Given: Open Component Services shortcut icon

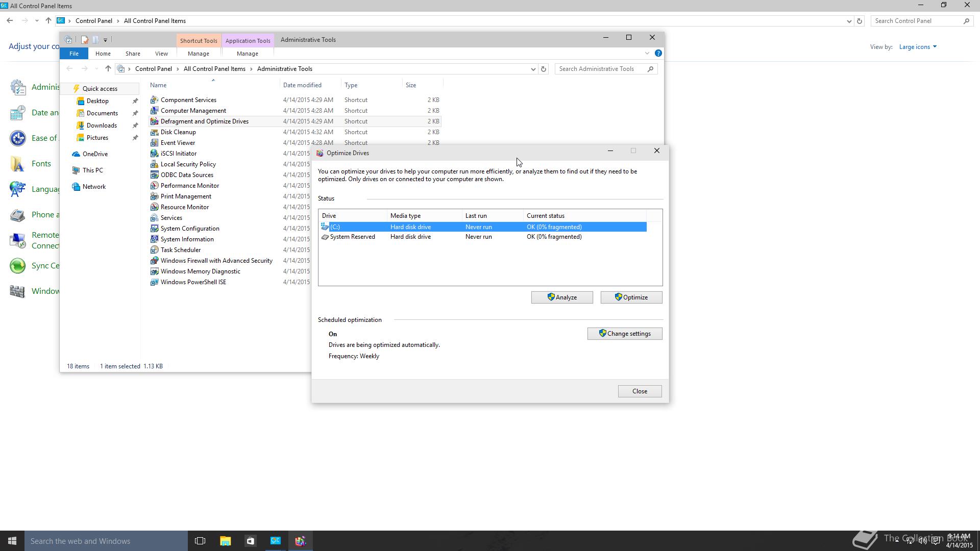Looking at the screenshot, I should tap(154, 100).
